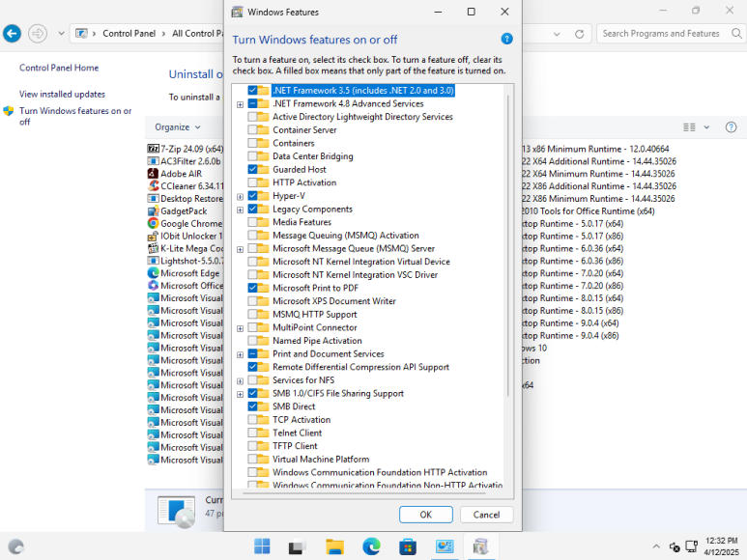Expand the Hyper-V tree node
Image resolution: width=747 pixels, height=560 pixels.
[240, 197]
